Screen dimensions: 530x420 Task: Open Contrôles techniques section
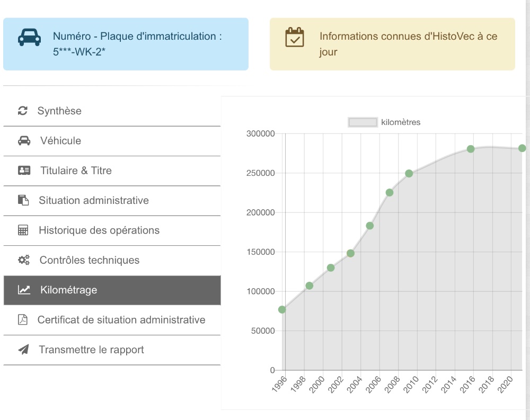[x=89, y=260]
